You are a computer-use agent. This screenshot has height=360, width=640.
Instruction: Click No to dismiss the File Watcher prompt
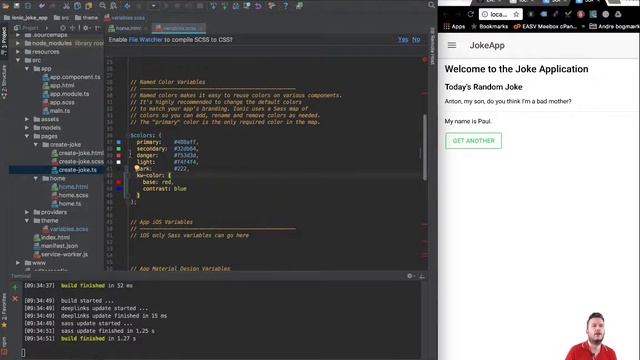pyautogui.click(x=416, y=40)
